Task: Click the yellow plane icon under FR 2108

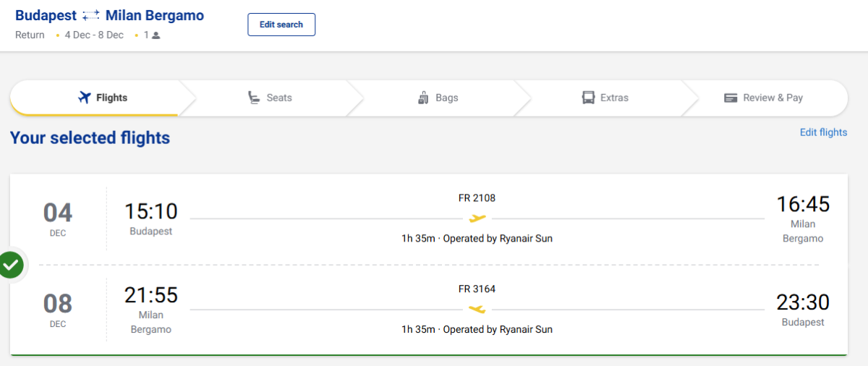Action: tap(477, 218)
